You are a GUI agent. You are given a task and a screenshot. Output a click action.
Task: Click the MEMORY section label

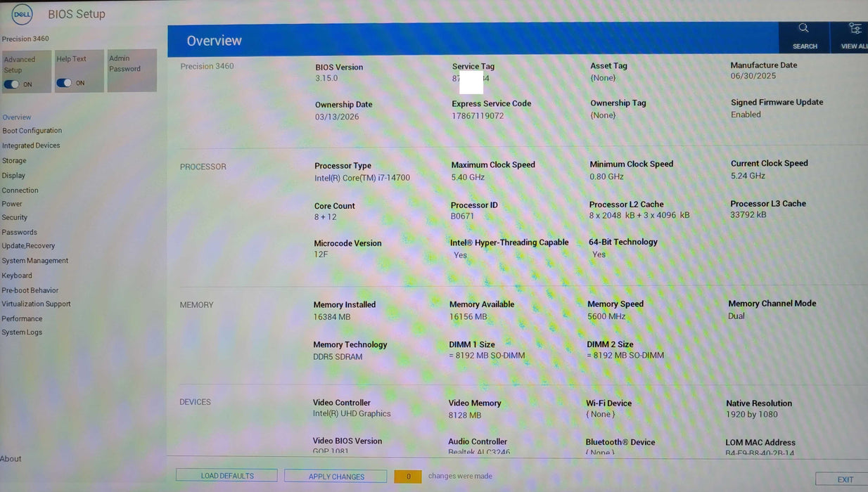(196, 305)
